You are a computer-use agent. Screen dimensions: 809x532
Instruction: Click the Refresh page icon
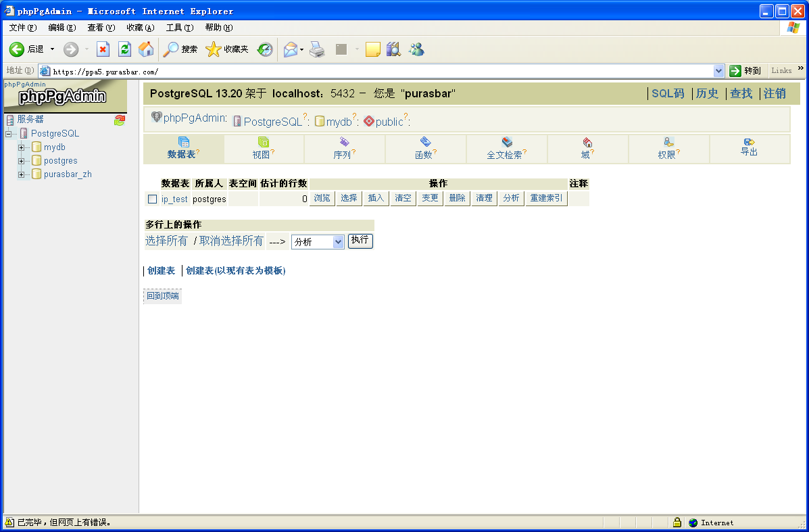(124, 49)
